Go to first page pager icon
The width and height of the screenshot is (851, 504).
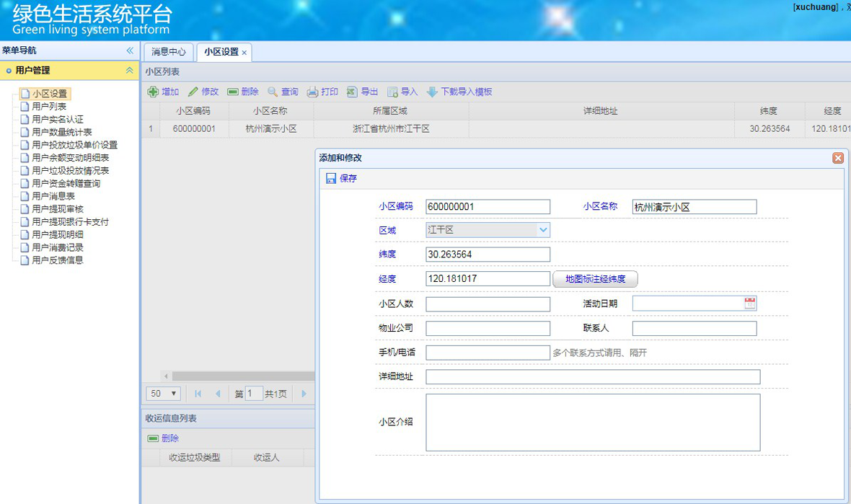pyautogui.click(x=198, y=394)
